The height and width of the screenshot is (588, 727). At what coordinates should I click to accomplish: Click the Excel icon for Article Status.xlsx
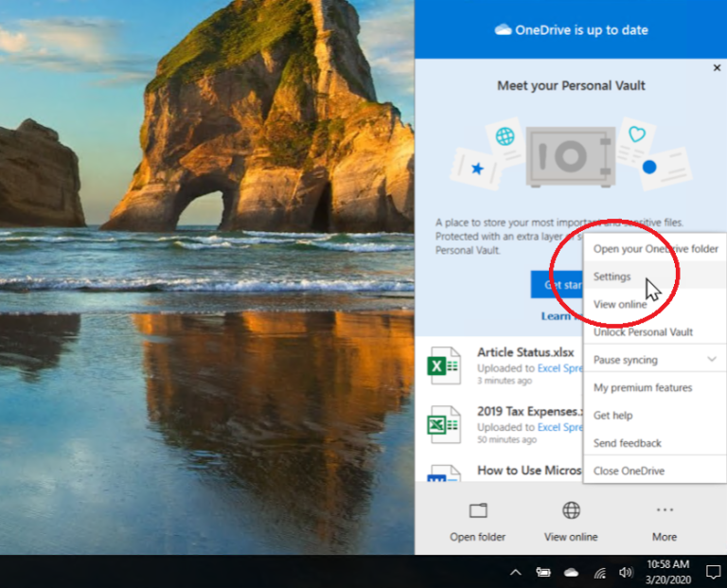click(x=444, y=365)
